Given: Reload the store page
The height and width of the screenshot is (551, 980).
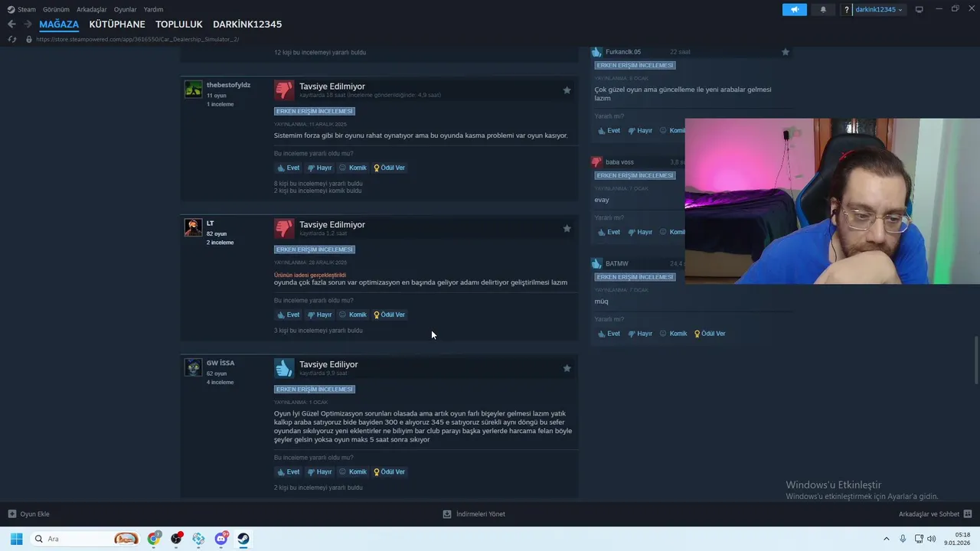Looking at the screenshot, I should tap(11, 39).
